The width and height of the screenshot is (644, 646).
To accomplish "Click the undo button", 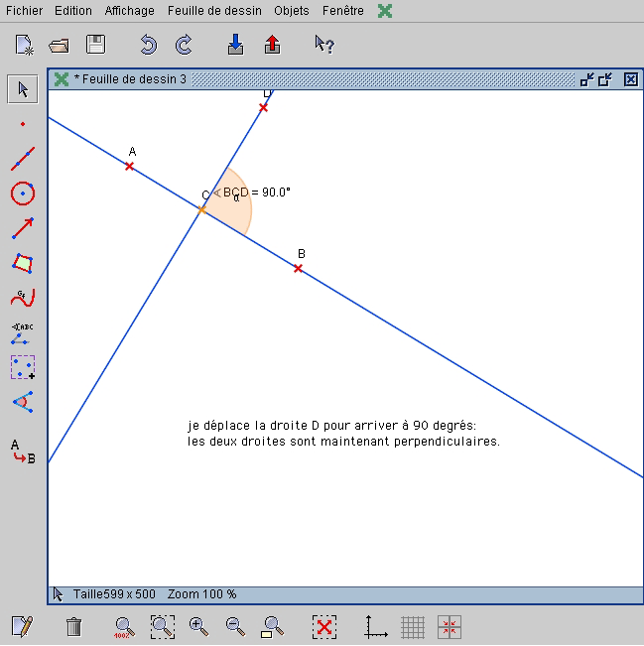I will [x=148, y=45].
